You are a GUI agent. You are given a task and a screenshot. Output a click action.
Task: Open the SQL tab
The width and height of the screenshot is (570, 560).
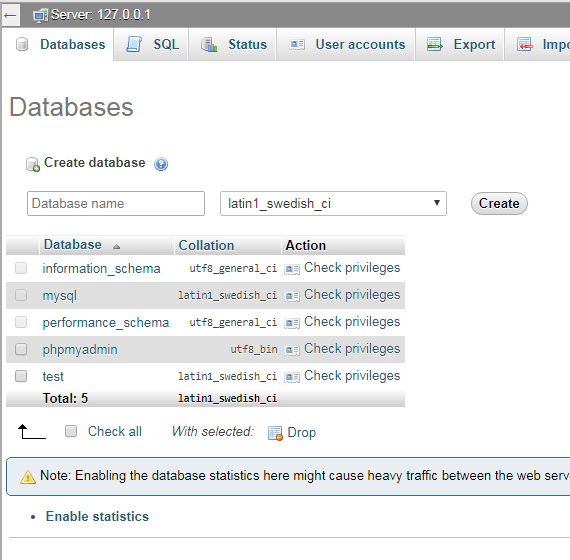(x=151, y=45)
